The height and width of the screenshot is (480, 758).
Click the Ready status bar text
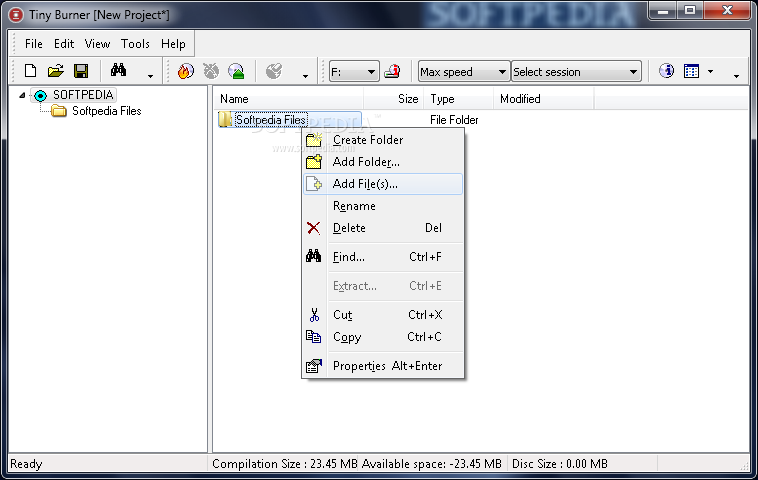(26, 464)
